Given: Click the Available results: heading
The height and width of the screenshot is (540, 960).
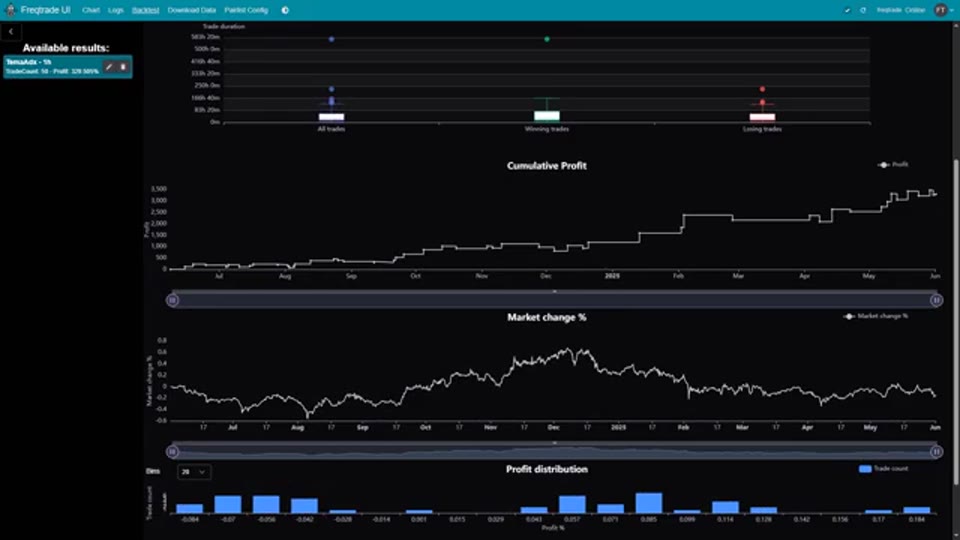Looking at the screenshot, I should [x=66, y=48].
